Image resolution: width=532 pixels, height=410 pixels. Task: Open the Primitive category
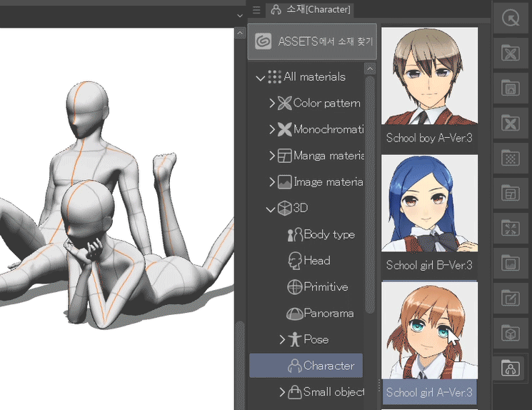pos(326,287)
